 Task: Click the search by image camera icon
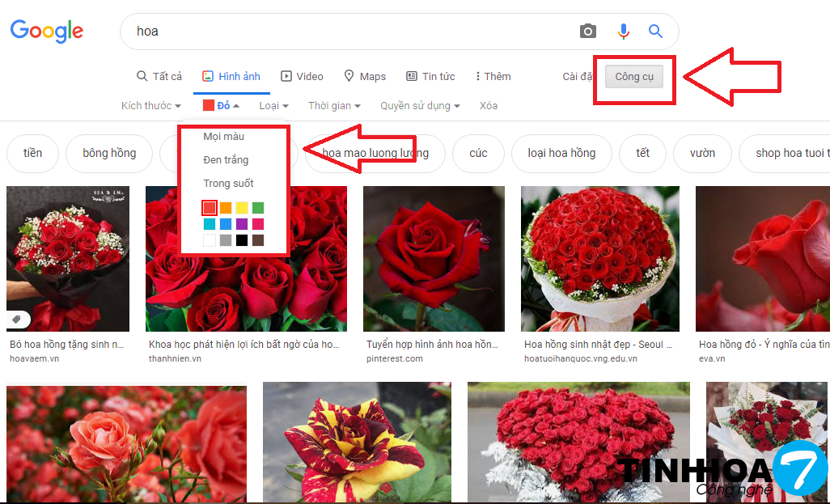[588, 32]
